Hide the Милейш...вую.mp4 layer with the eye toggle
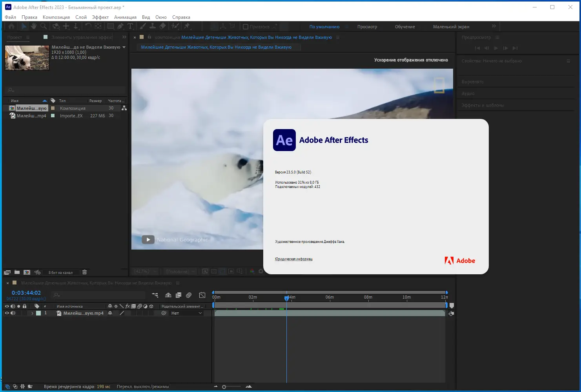 click(6, 313)
